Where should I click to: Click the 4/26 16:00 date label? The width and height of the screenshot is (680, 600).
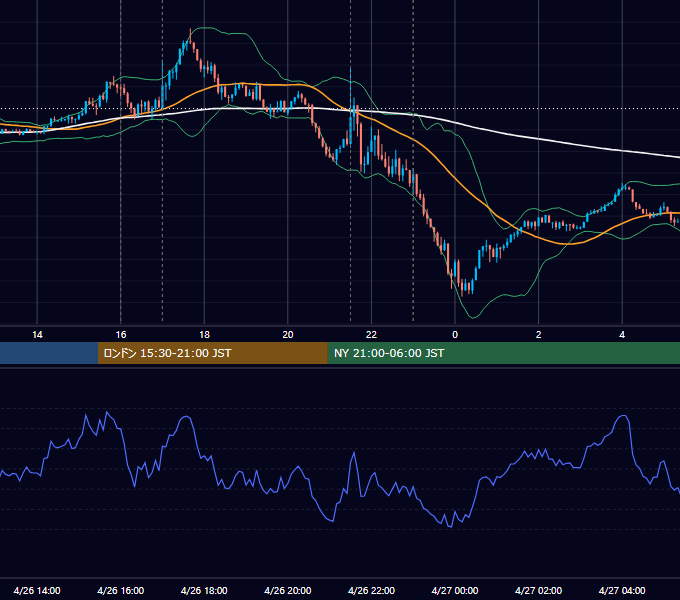pyautogui.click(x=121, y=590)
